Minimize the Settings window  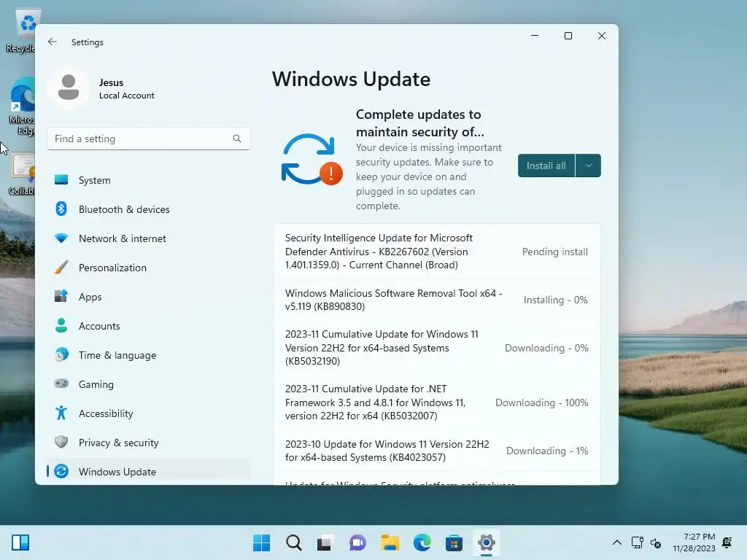point(535,36)
